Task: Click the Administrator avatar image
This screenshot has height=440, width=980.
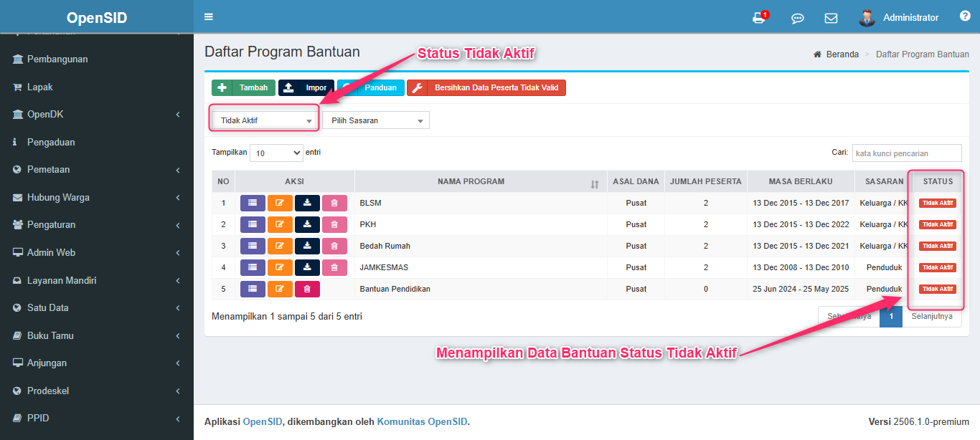Action: [867, 18]
